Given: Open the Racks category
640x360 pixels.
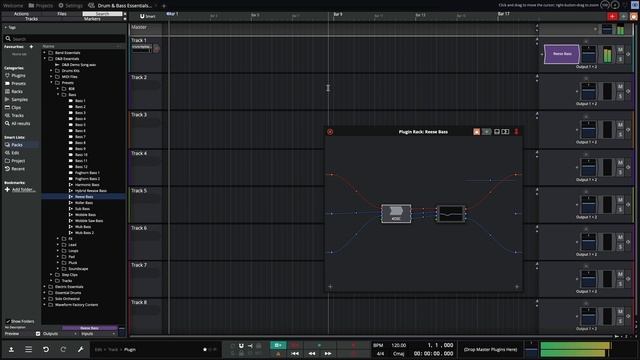Looking at the screenshot, I should tap(13, 91).
